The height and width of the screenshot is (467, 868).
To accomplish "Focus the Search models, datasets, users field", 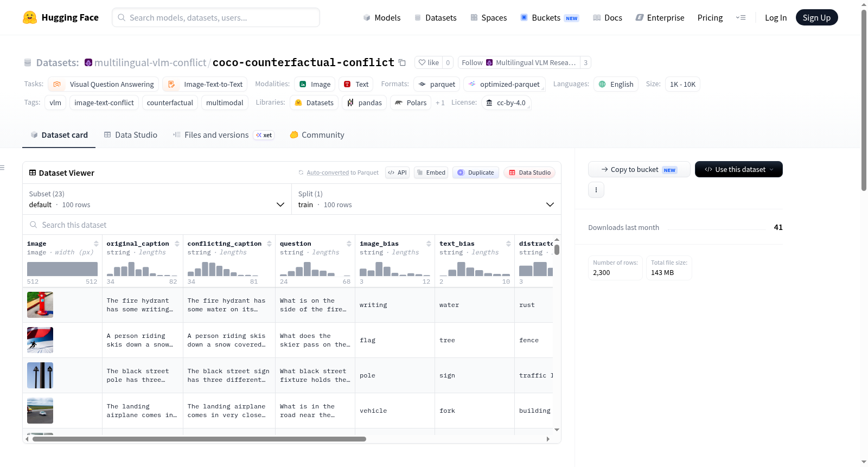I will [x=216, y=17].
